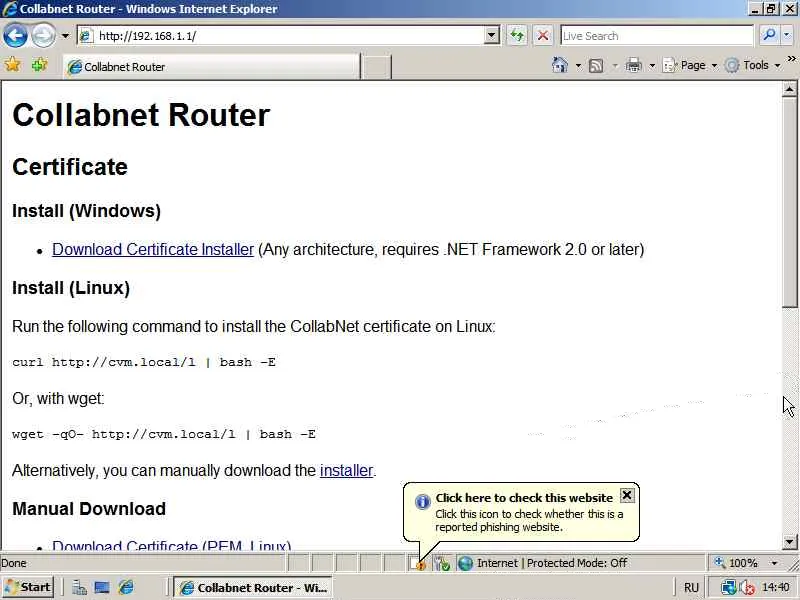
Task: Click the 100% zoom level button
Action: 736,563
